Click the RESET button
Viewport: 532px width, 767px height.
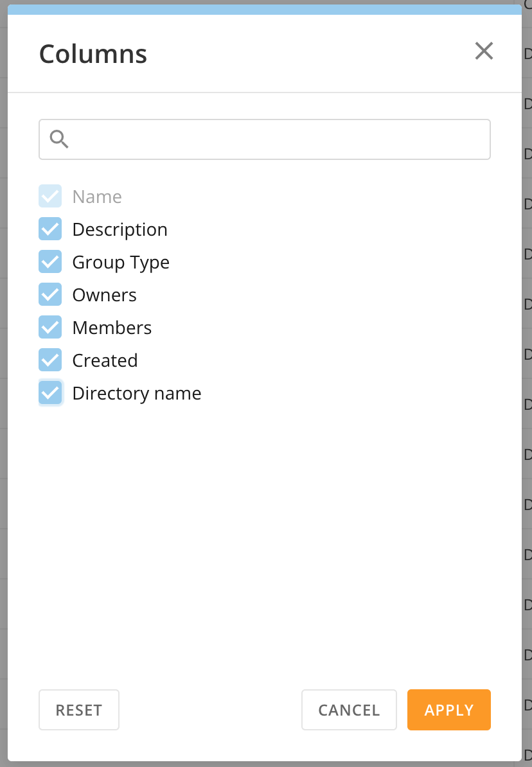(x=78, y=710)
